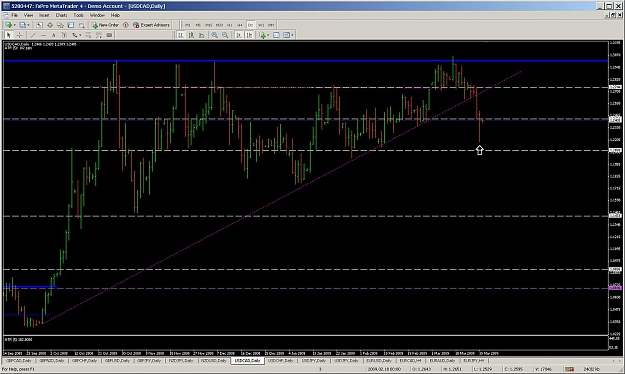Click the ATR indicator label in subwindow

coord(18,339)
